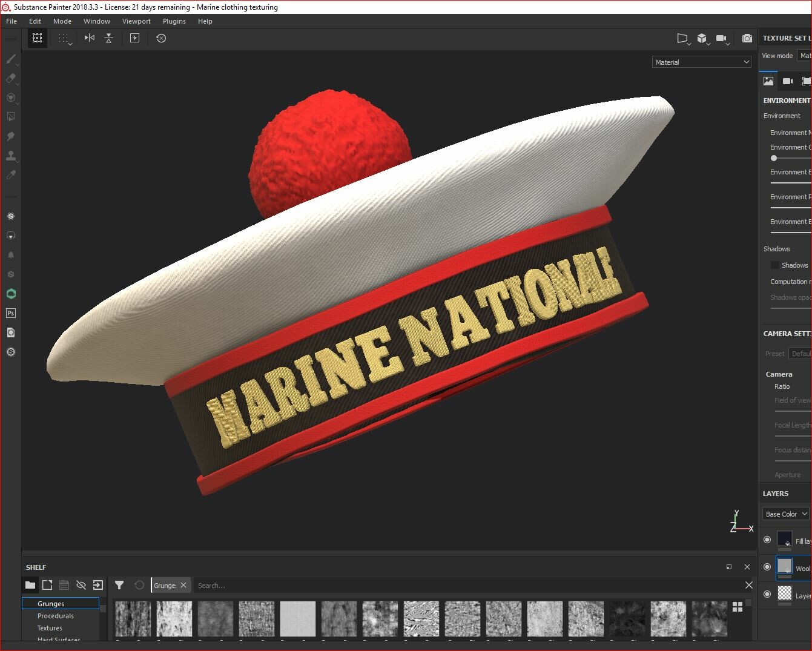This screenshot has height=651, width=812.
Task: Open the Mode menu
Action: (62, 21)
